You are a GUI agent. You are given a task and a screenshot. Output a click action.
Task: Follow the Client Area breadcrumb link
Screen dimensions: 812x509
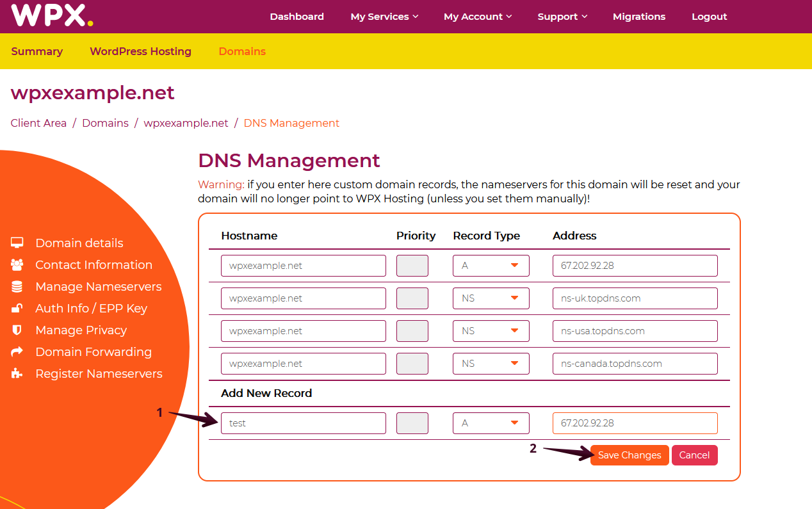(x=38, y=123)
